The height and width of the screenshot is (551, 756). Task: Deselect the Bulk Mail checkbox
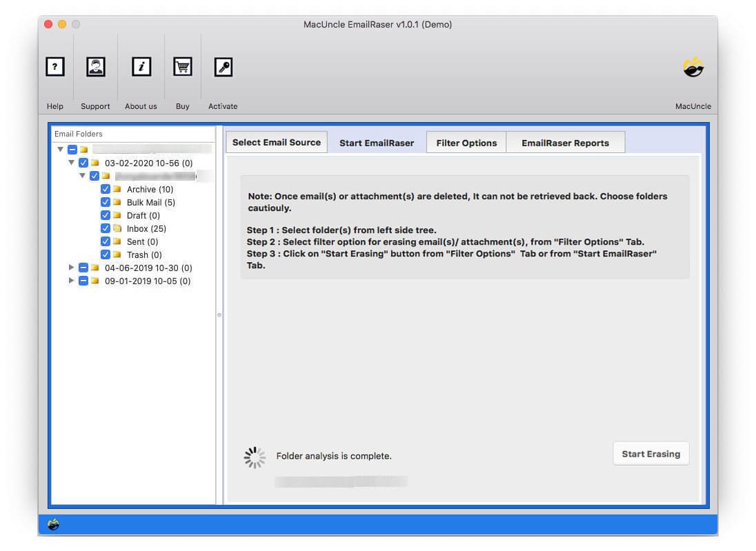point(105,202)
